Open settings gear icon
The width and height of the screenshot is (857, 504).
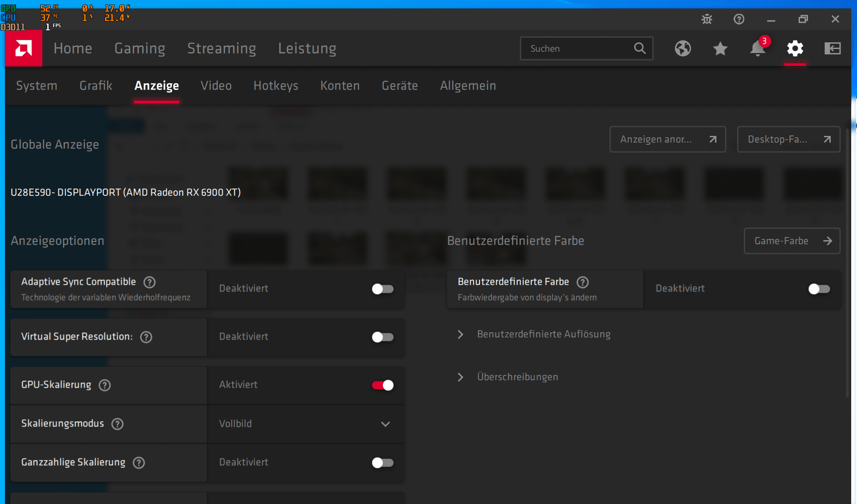[795, 48]
